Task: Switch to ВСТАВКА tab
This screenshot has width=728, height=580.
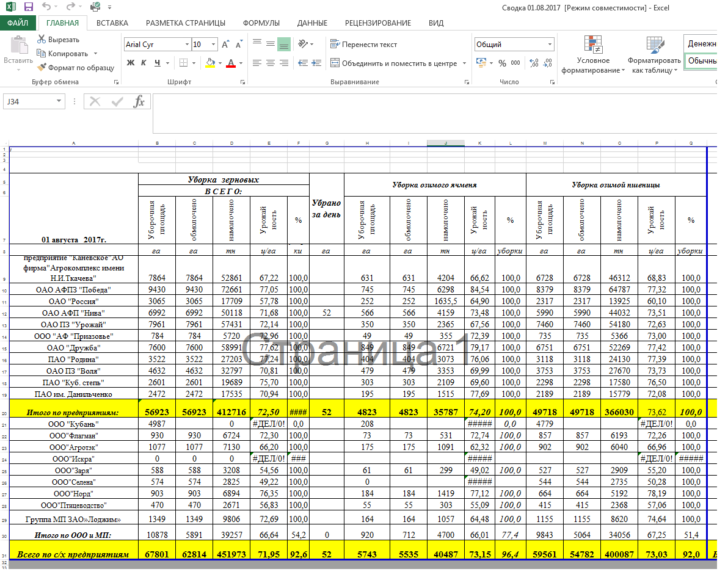Action: tap(112, 23)
